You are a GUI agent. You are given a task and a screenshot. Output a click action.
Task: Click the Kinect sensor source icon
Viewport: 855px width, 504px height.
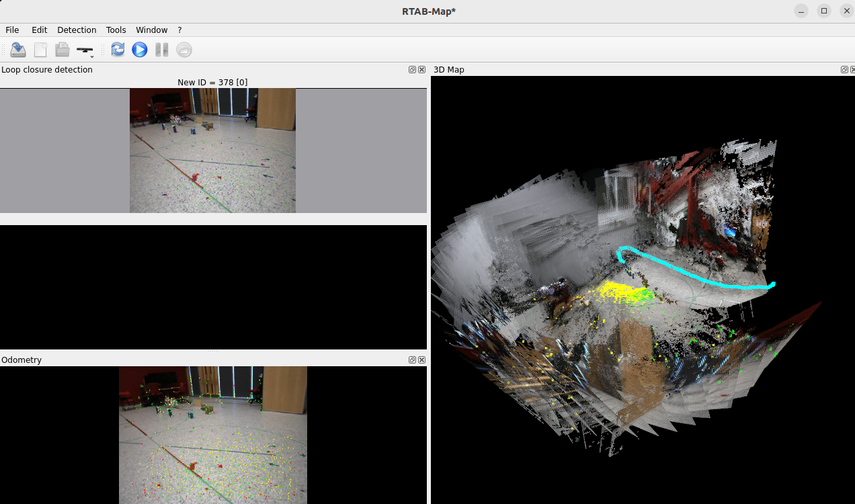(84, 50)
